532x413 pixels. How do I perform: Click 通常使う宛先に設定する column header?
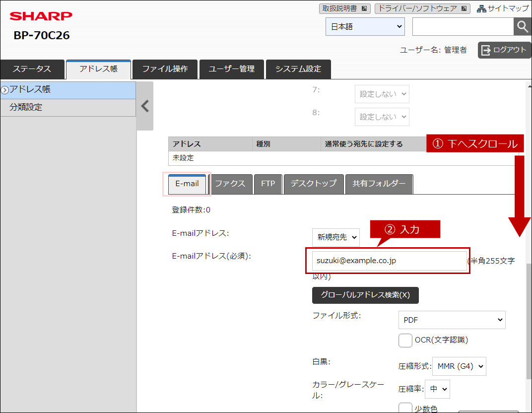(x=364, y=144)
